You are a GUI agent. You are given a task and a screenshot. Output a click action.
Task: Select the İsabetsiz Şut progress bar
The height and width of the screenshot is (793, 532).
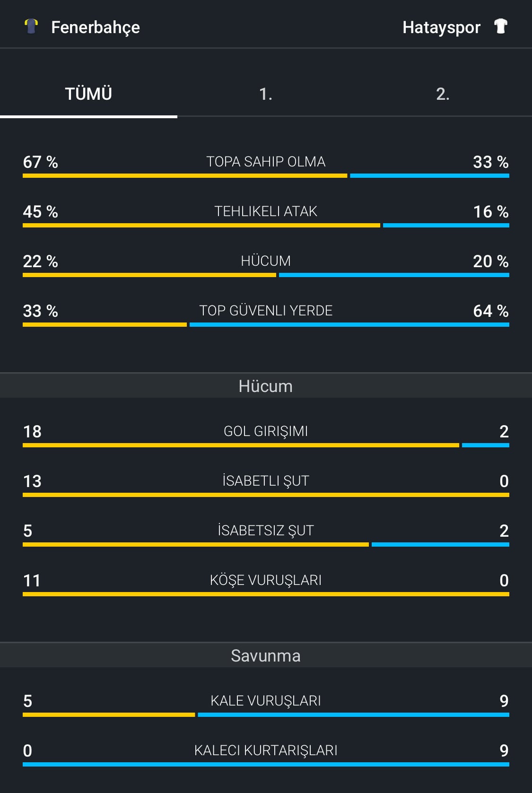click(x=266, y=545)
